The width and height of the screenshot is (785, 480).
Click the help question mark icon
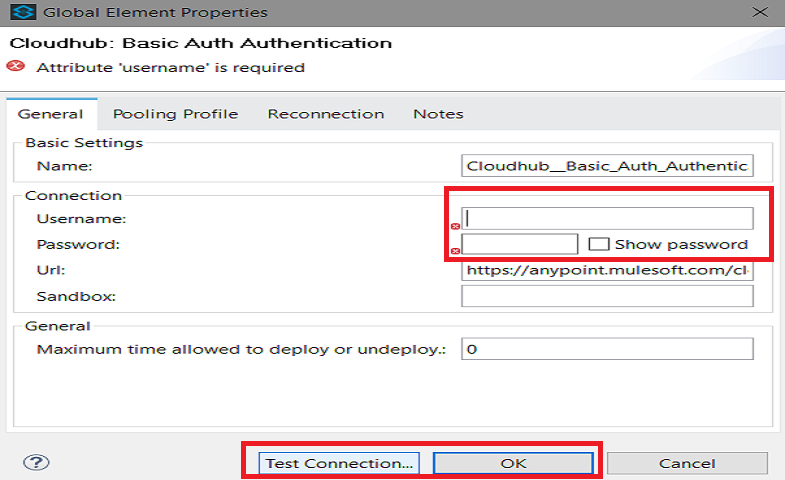coord(36,462)
